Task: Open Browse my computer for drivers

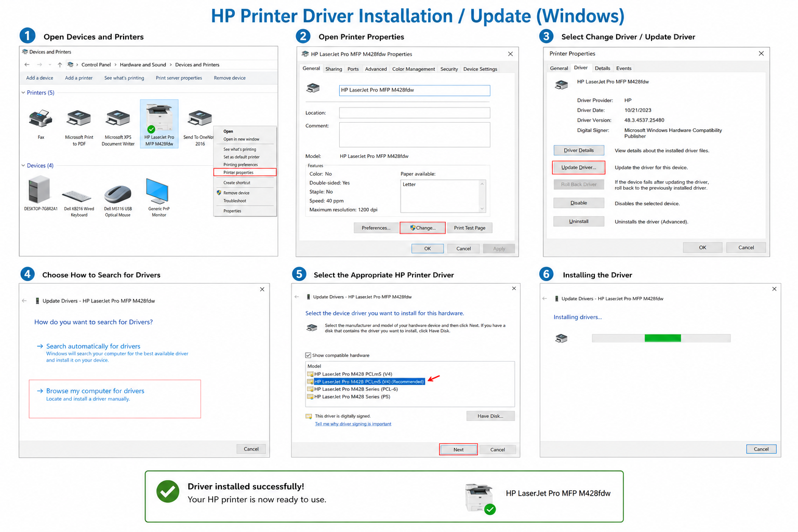Action: click(x=115, y=399)
